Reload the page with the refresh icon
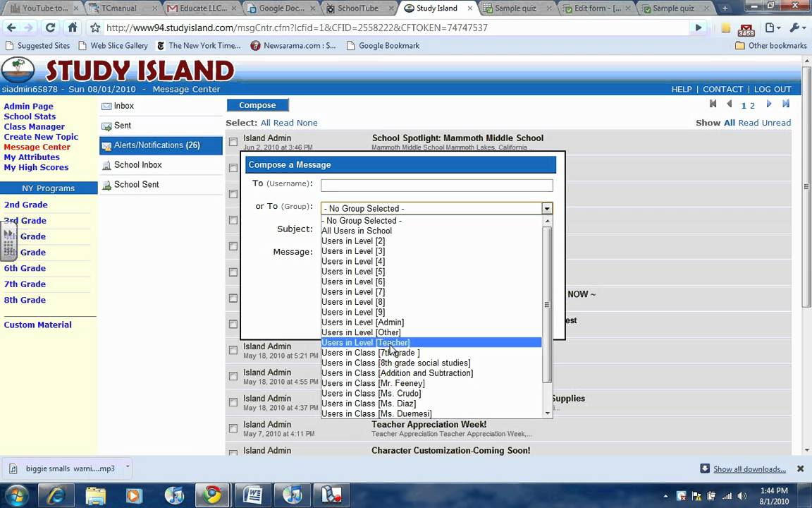Screen dimensions: 812x508 50,28
